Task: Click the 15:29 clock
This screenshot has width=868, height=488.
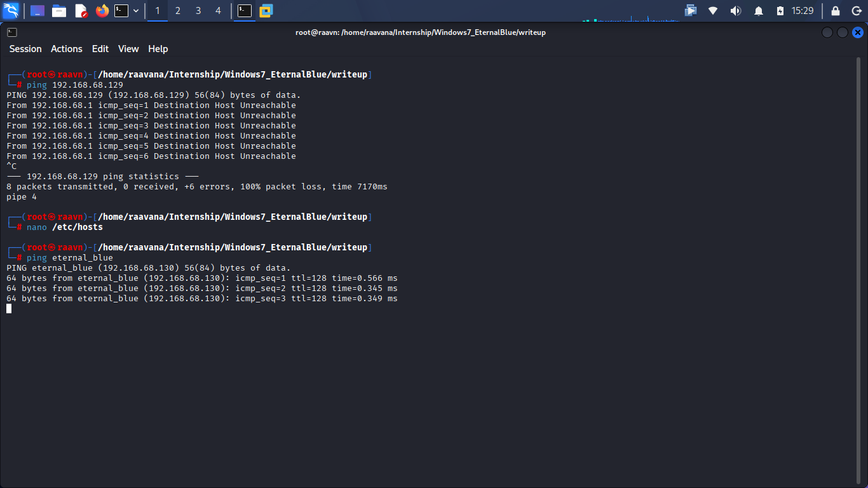Action: (x=803, y=11)
